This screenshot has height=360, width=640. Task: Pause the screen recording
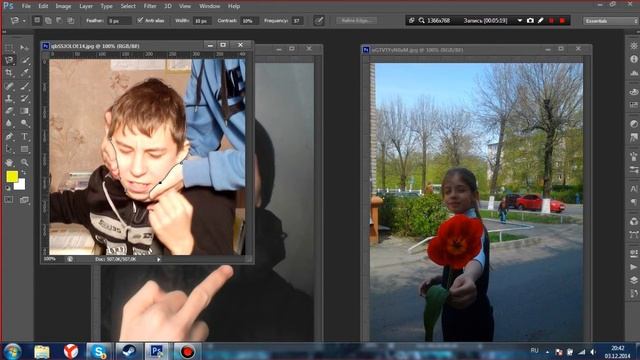point(551,20)
